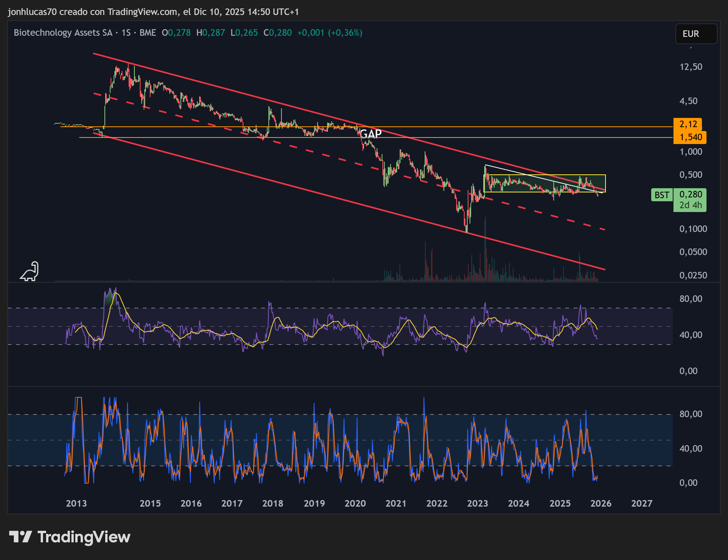Click the +0,36% change value
Screen dimensions: 728x560
pyautogui.click(x=345, y=33)
